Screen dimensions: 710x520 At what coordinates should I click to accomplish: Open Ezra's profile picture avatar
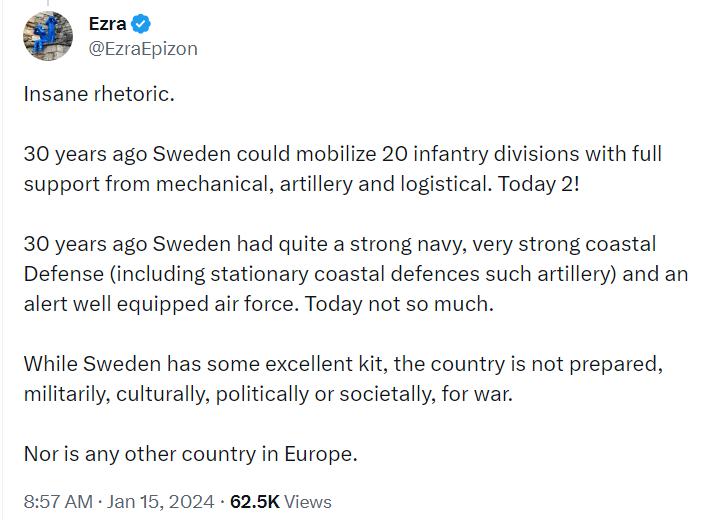point(48,36)
